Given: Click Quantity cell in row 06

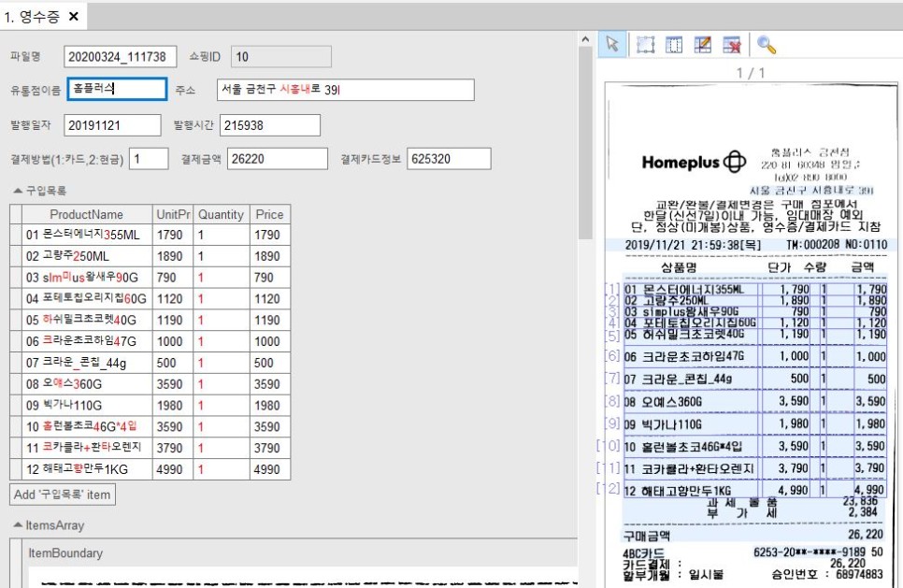Looking at the screenshot, I should click(222, 341).
